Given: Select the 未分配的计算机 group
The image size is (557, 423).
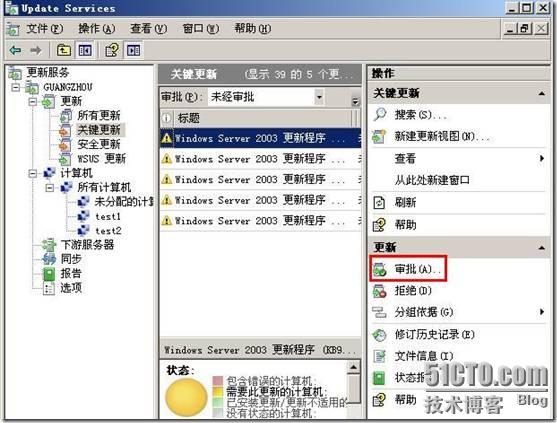Looking at the screenshot, I should click(124, 201).
